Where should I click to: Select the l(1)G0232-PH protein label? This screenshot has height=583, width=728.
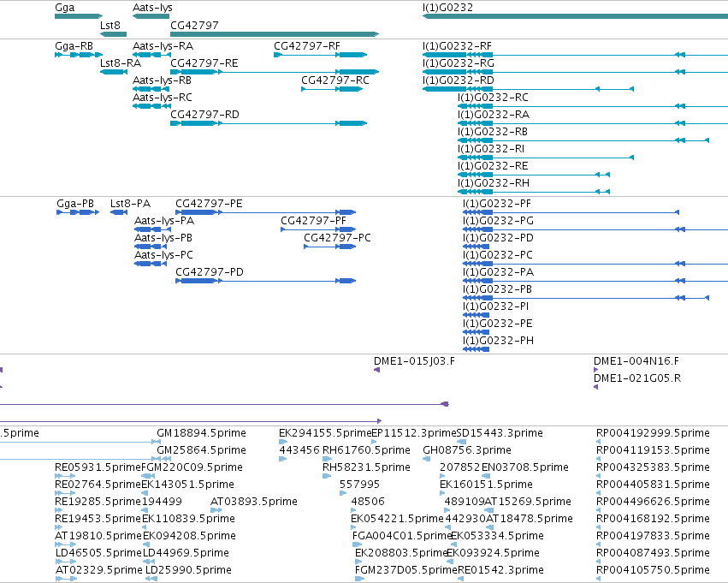[x=498, y=342]
